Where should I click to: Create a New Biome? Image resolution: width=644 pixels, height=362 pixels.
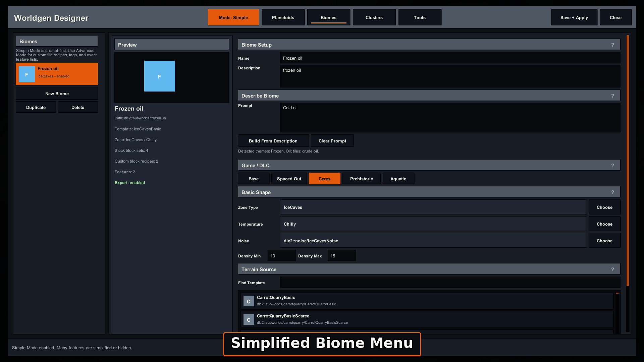[57, 94]
